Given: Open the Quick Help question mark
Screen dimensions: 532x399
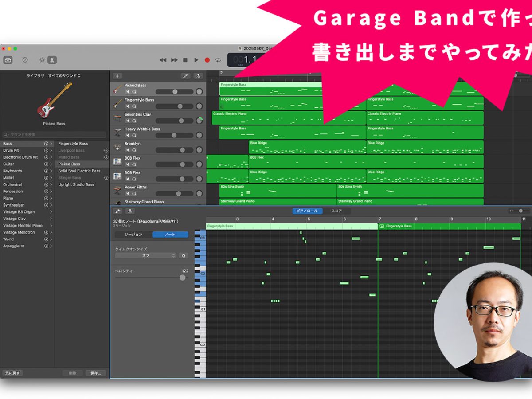Looking at the screenshot, I should 25,60.
